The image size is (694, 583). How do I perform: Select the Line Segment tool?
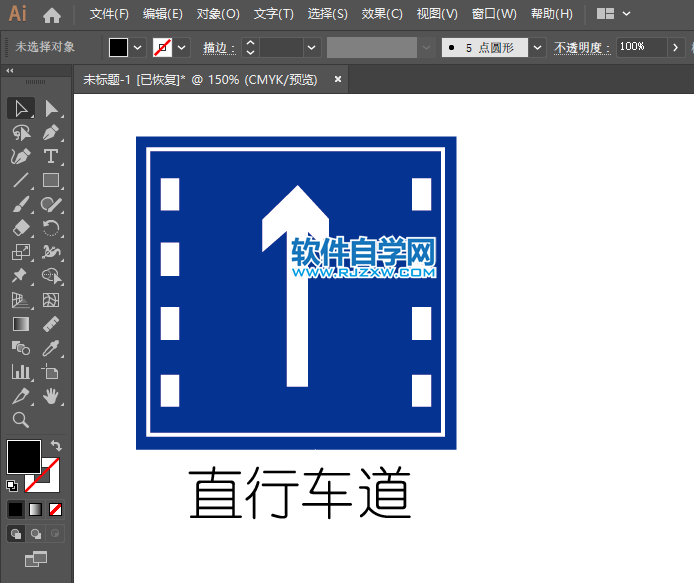tap(20, 180)
